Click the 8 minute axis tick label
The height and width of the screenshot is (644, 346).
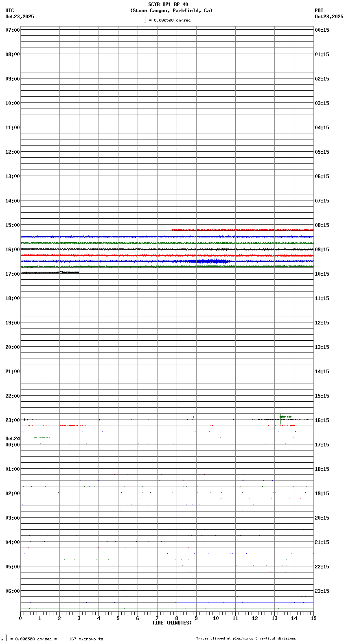click(x=177, y=618)
